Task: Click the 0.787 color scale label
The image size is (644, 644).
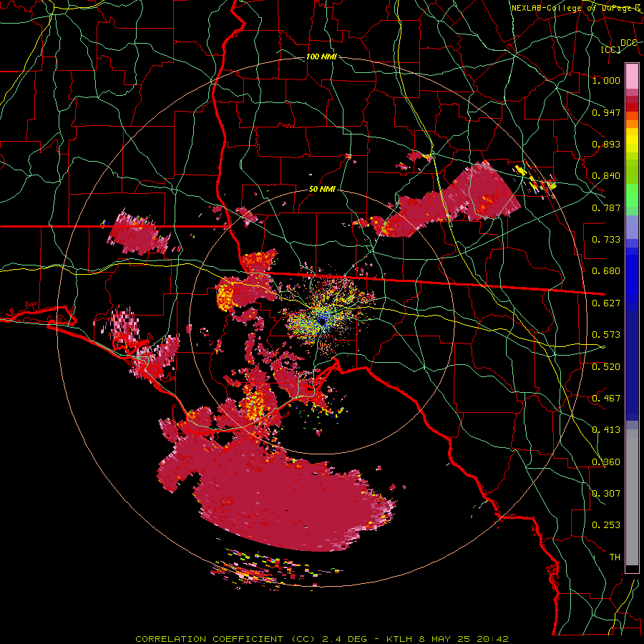Action: click(606, 208)
